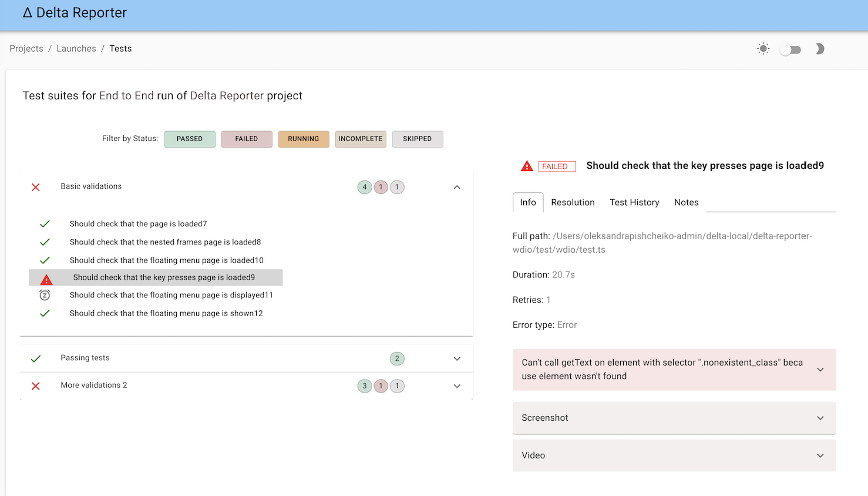Click the Tests breadcrumb

tap(120, 49)
